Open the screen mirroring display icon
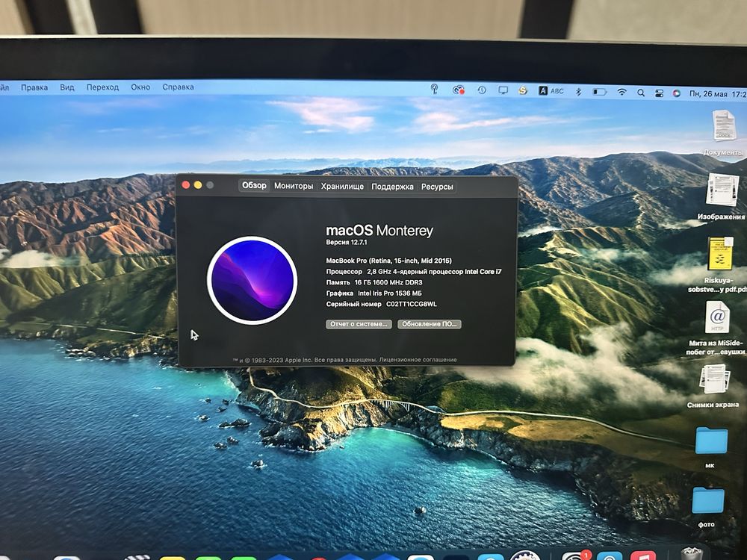The width and height of the screenshot is (747, 560). tap(503, 90)
